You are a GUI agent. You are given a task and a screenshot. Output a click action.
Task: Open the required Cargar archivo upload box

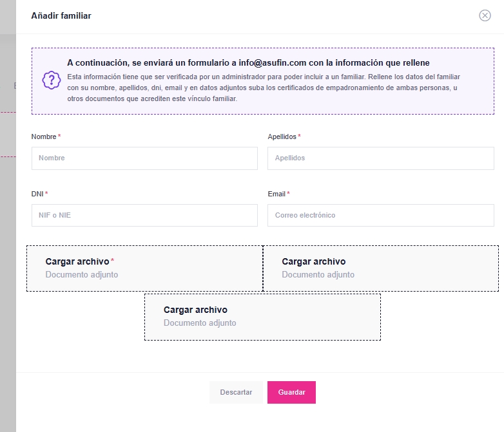[x=144, y=268]
